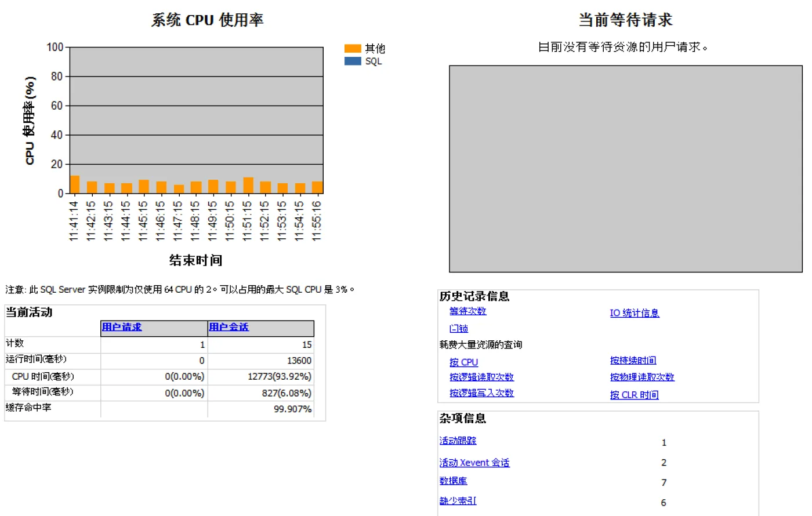Click the 结束时间 axis title

[x=196, y=260]
